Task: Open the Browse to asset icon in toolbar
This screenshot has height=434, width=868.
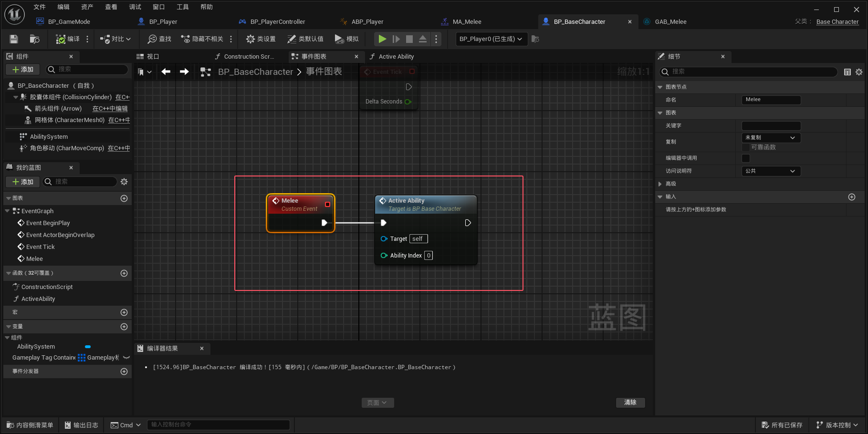Action: [x=34, y=39]
